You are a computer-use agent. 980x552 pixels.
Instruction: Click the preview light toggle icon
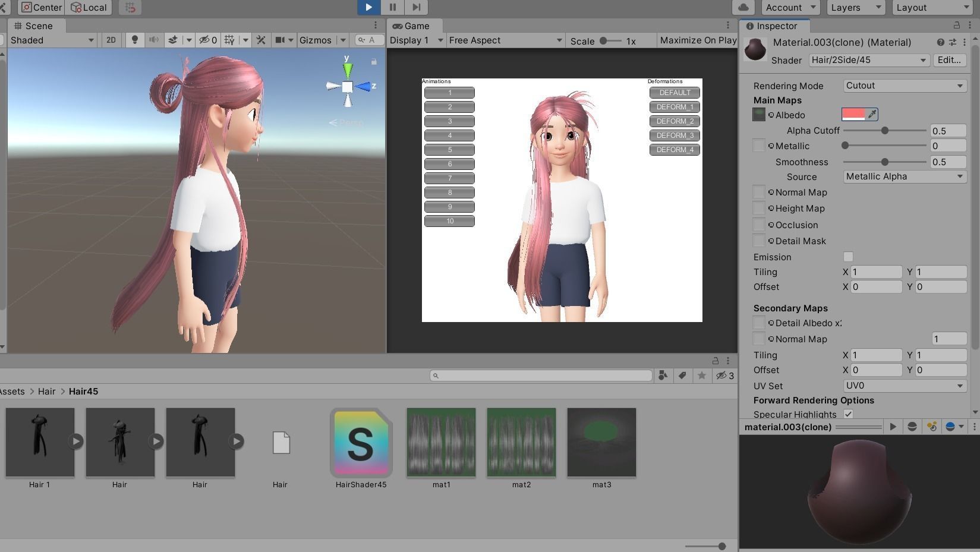[931, 427]
